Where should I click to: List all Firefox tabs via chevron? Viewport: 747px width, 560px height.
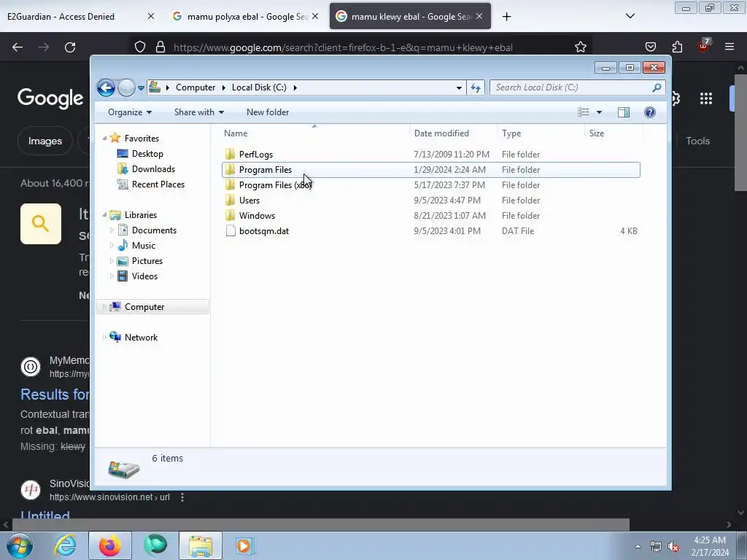click(x=630, y=17)
